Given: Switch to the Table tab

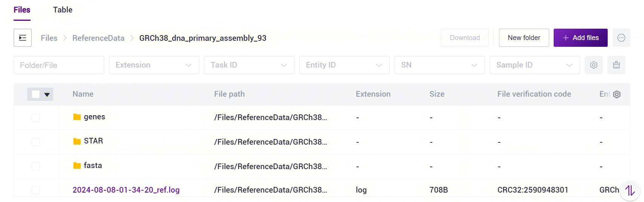Looking at the screenshot, I should pos(63,10).
